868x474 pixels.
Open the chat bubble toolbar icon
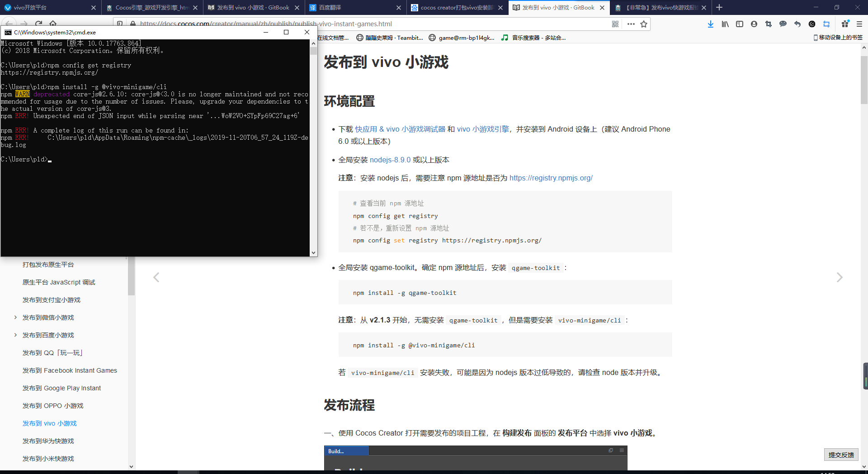(783, 24)
